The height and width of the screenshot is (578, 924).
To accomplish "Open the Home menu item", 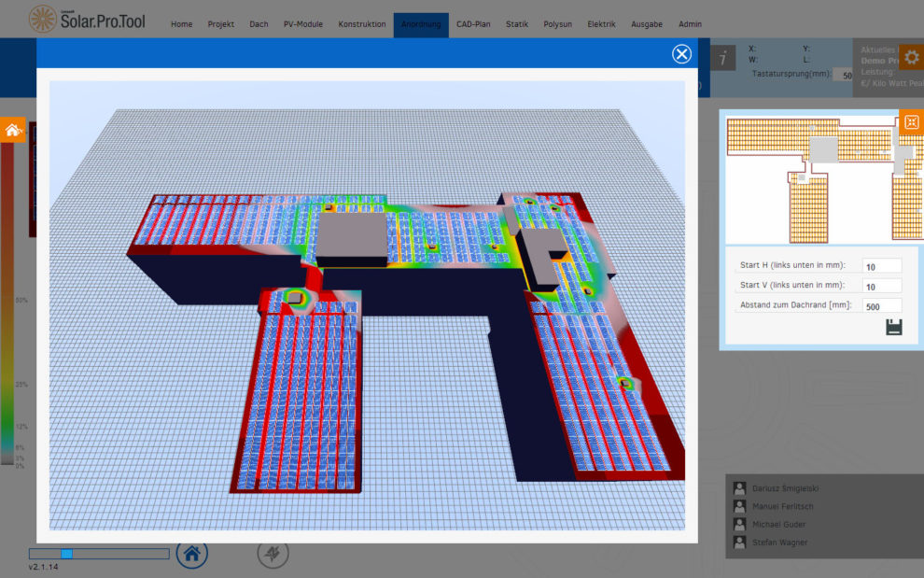I will [x=182, y=24].
